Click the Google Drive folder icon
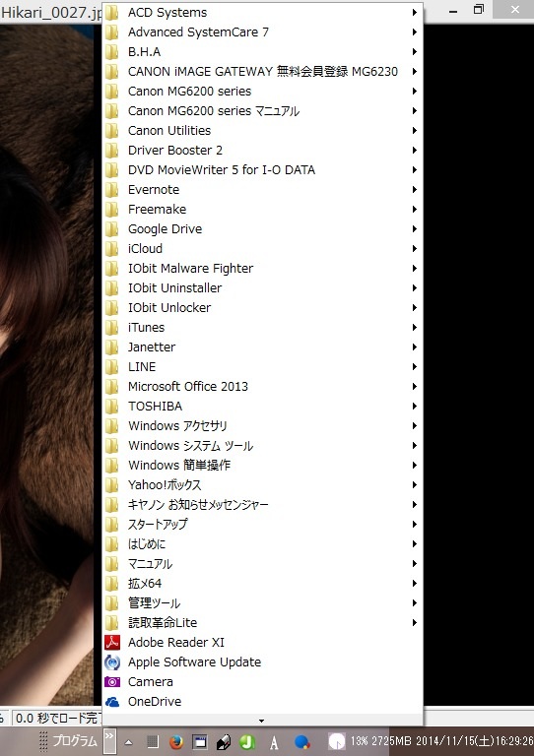The width and height of the screenshot is (534, 756). (112, 229)
